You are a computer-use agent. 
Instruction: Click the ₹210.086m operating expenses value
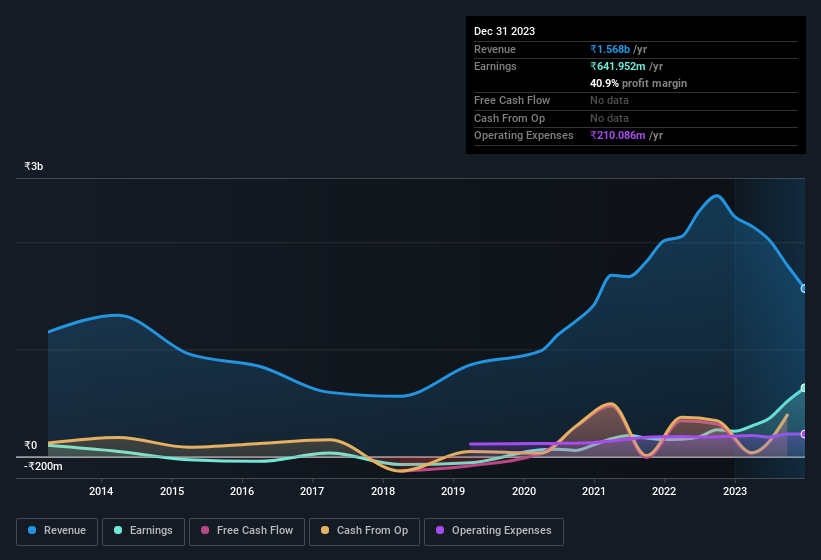coord(618,136)
